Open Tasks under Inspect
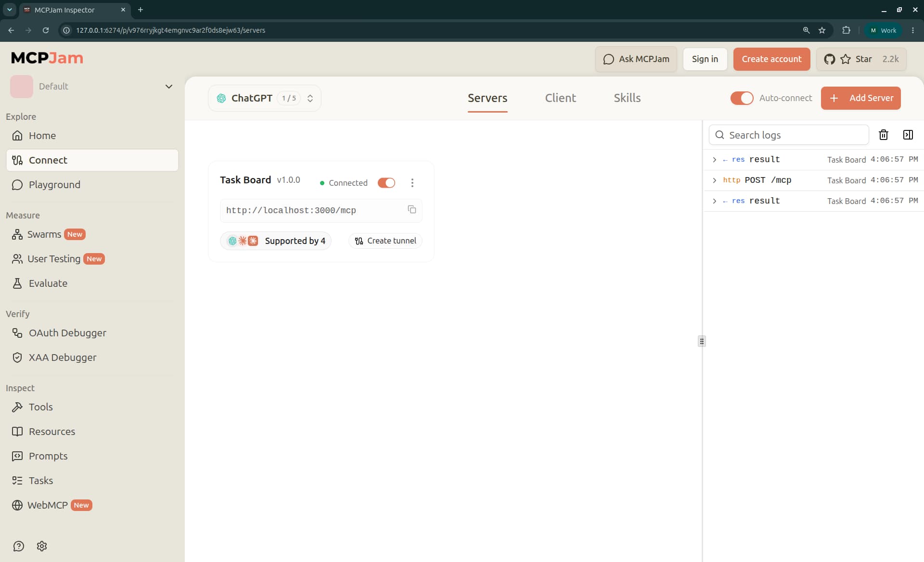This screenshot has width=924, height=562. coord(92,481)
